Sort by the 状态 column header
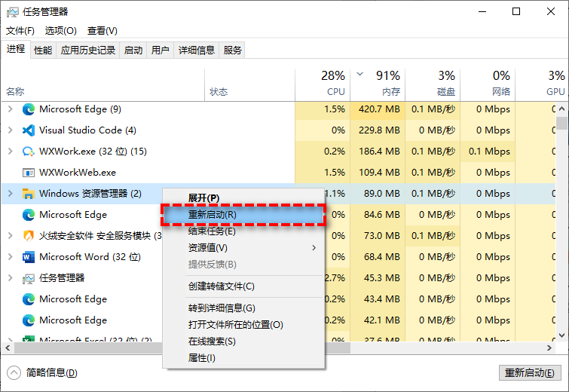This screenshot has height=392, width=569. [x=249, y=84]
